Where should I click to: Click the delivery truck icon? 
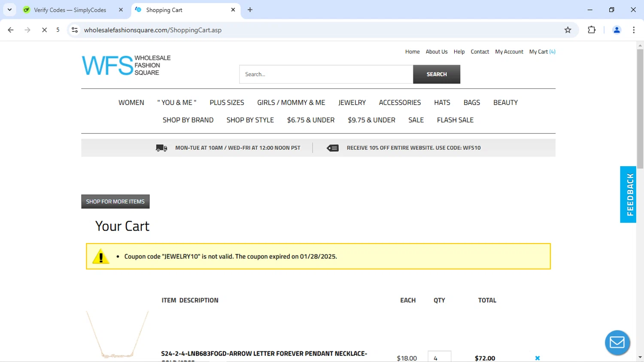[x=161, y=148]
